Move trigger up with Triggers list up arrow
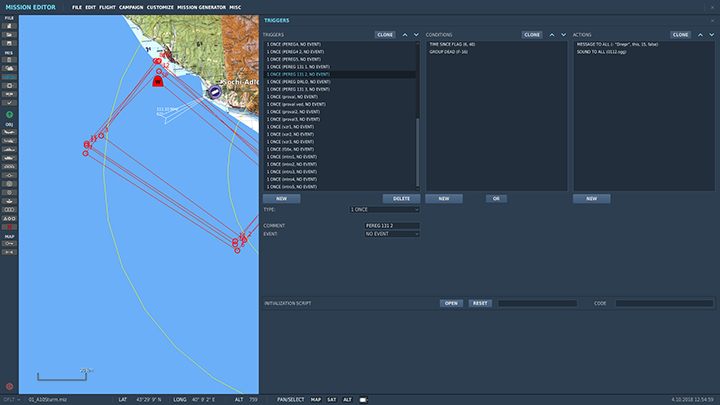This screenshot has height=405, width=720. tap(404, 34)
